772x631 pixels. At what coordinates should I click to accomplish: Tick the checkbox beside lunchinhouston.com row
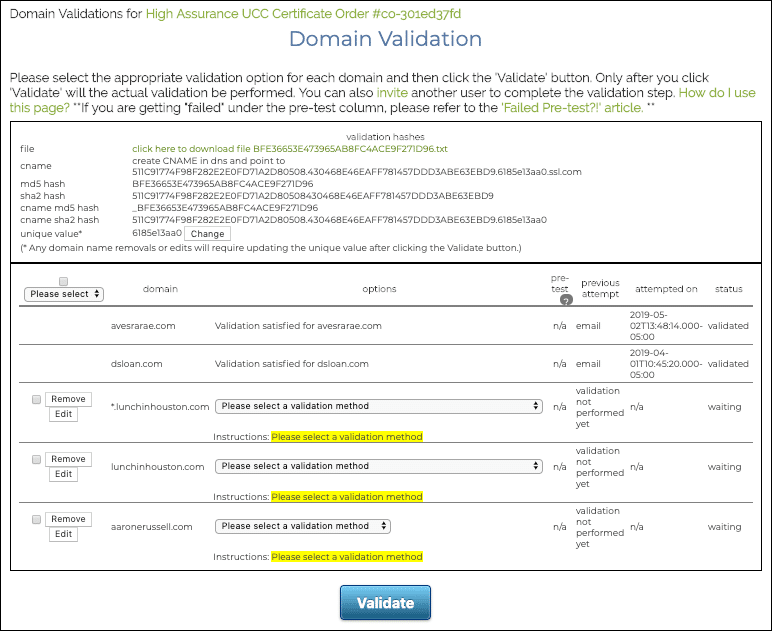click(x=37, y=459)
